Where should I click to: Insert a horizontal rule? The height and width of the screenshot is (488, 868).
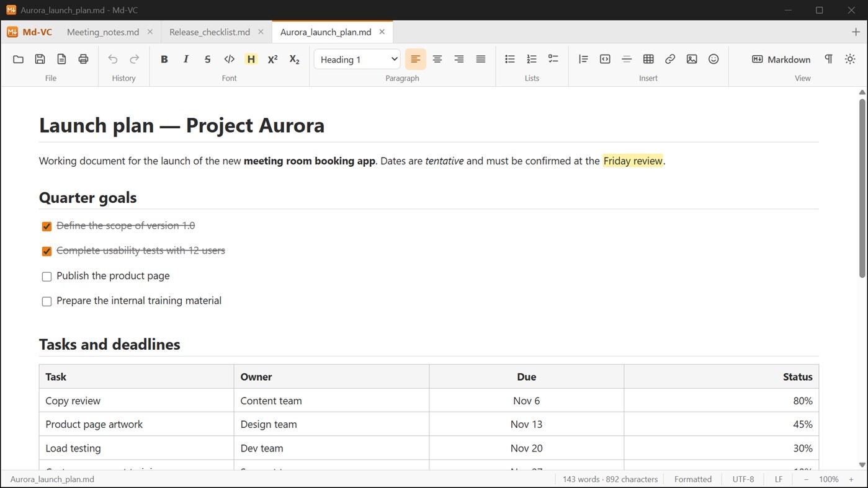tap(627, 60)
